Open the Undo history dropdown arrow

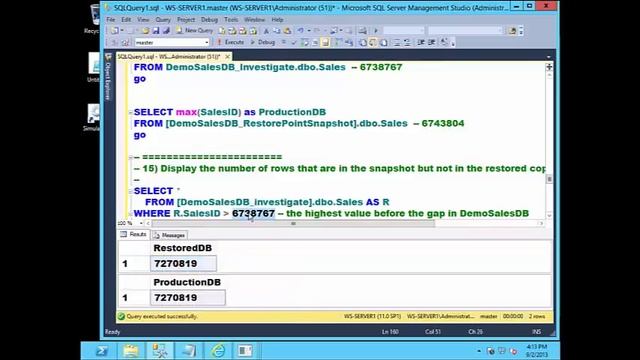[309, 31]
